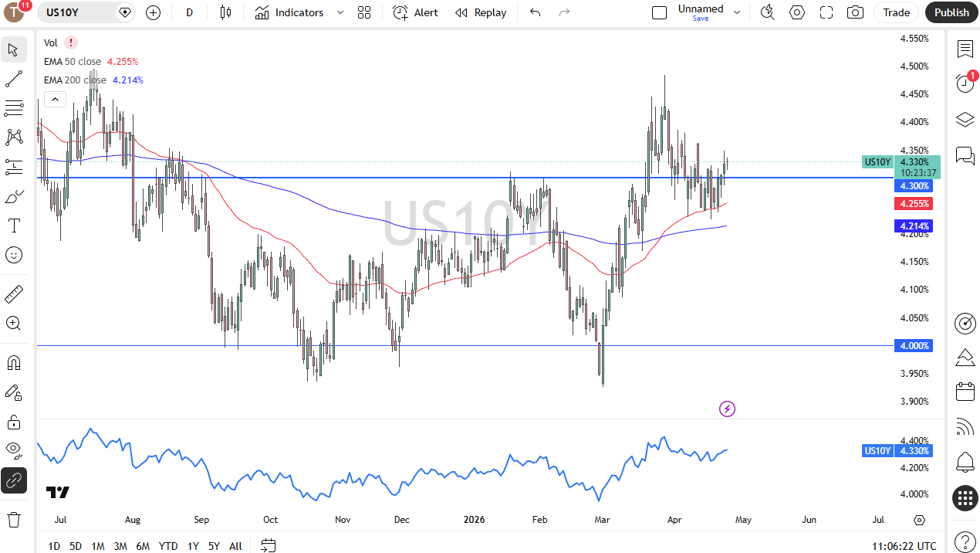Select the YTD date range
Image resolution: width=980 pixels, height=553 pixels.
(x=168, y=546)
